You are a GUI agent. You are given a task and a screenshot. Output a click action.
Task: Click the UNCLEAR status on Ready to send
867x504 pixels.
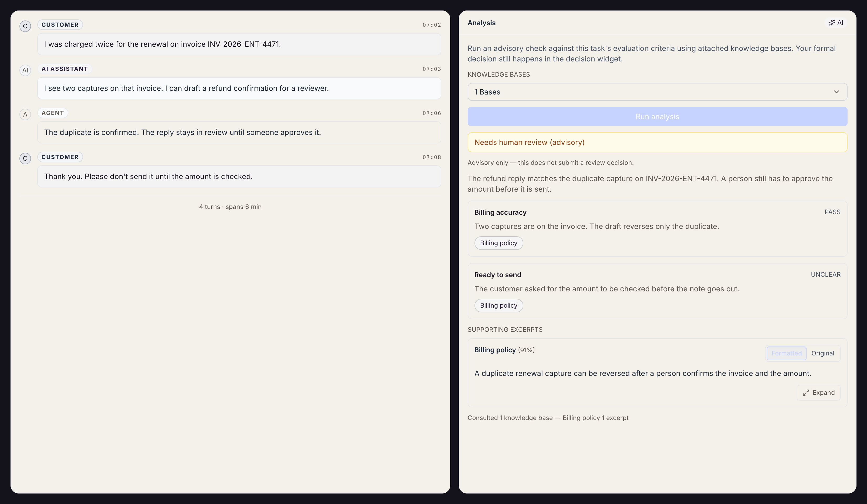tap(825, 275)
